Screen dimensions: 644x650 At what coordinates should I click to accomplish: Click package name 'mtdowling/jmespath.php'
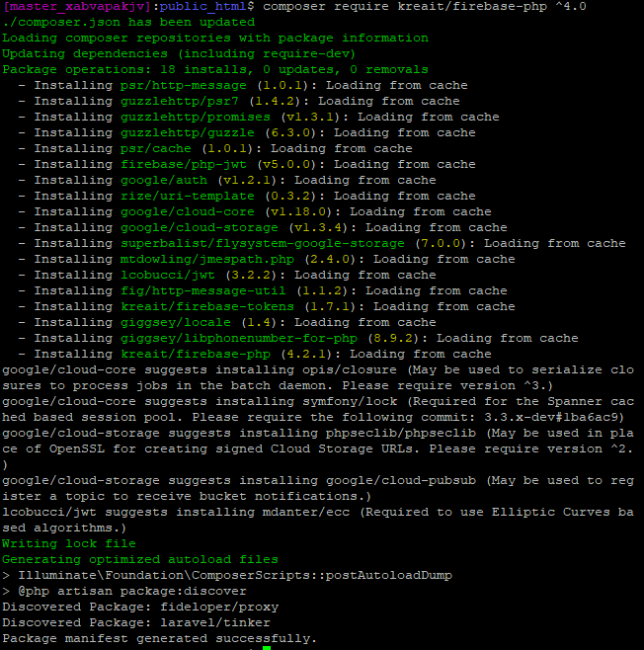[x=207, y=259]
